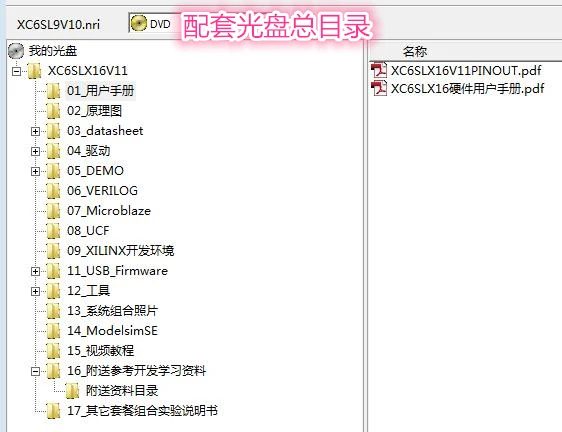
Task: Collapse the 16_附送参考开发学习资料 folder
Action: coord(35,371)
